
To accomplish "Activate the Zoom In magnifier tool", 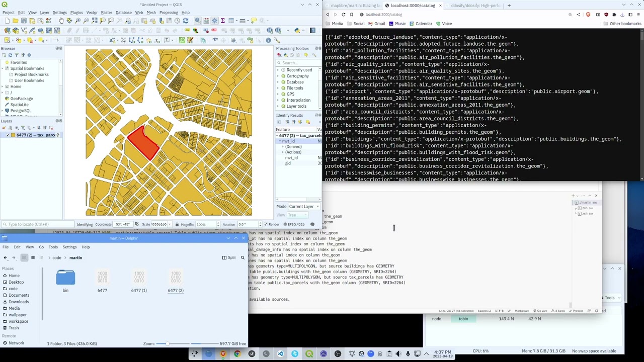I will (77, 21).
